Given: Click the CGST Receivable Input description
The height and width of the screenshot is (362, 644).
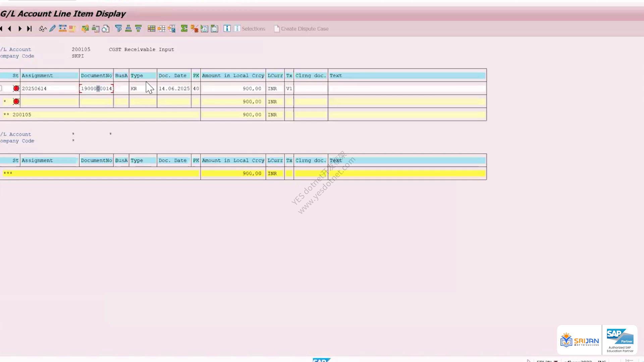Looking at the screenshot, I should [x=141, y=49].
